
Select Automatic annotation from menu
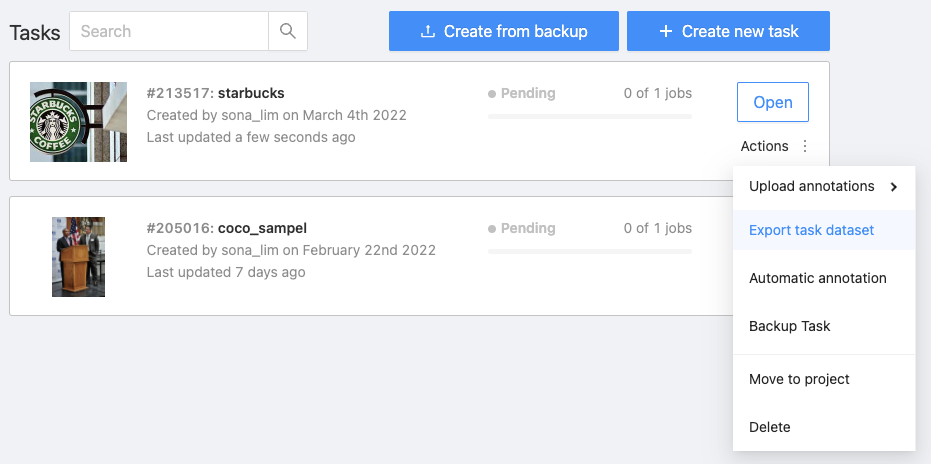[824, 278]
